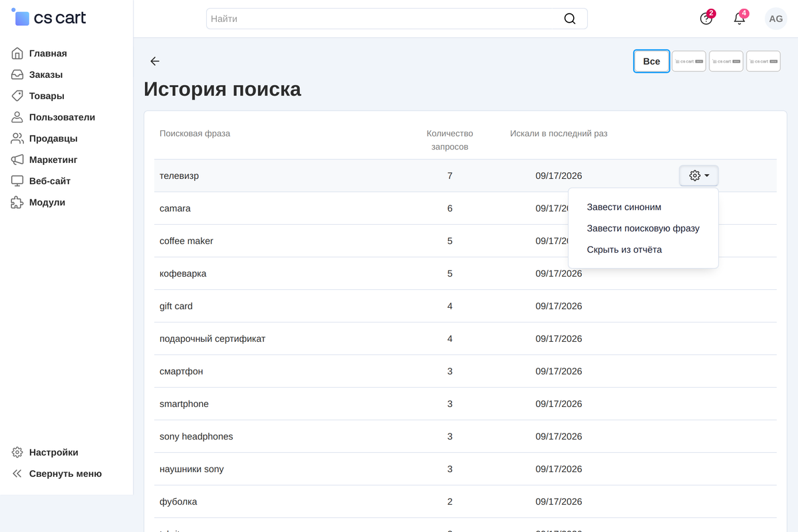Click the телевизр search phrase
Viewport: 798px width, 532px height.
(x=179, y=176)
